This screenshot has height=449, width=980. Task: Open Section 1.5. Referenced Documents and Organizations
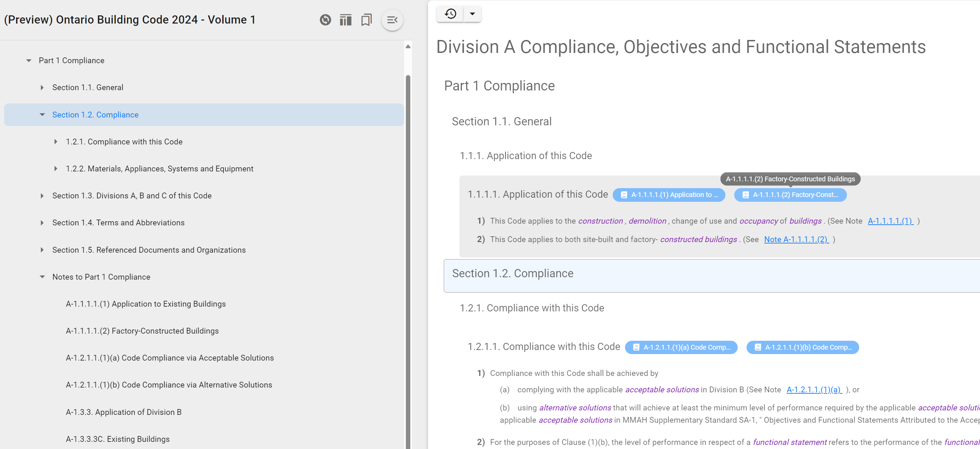[x=149, y=250]
